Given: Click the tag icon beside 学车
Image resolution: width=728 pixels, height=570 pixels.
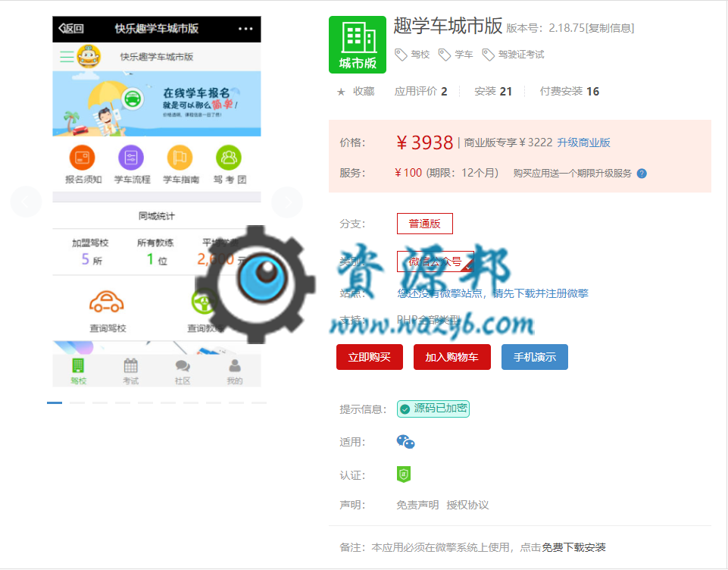Looking at the screenshot, I should [x=445, y=55].
